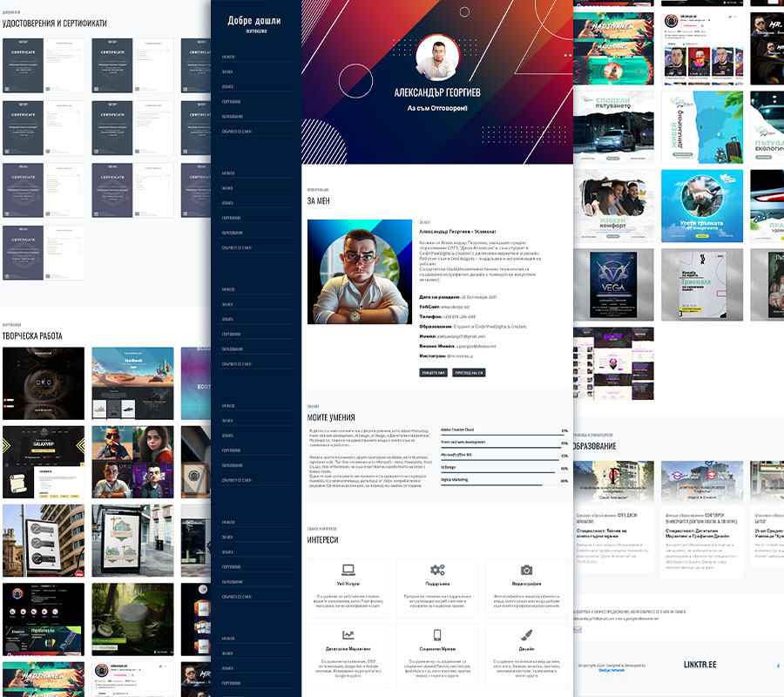Click the УДОСТОВЕРЕНИЯ И СЕРТИФИКАТИ heading
This screenshot has width=784, height=697.
click(x=55, y=23)
